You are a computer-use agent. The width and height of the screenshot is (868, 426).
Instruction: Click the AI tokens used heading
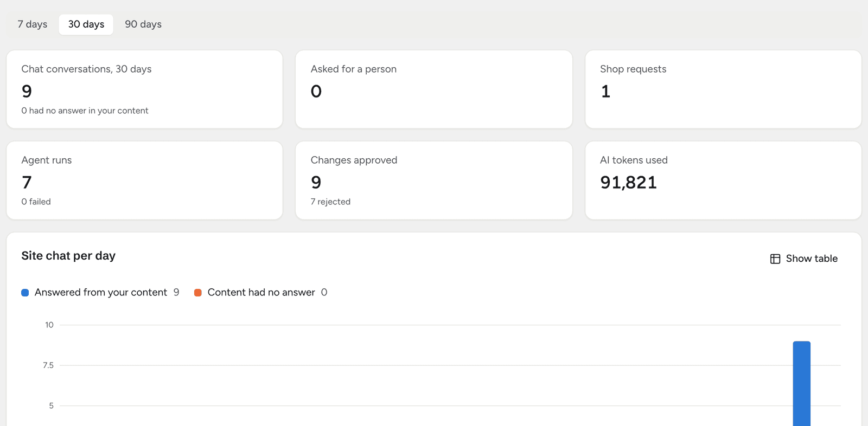(x=634, y=160)
